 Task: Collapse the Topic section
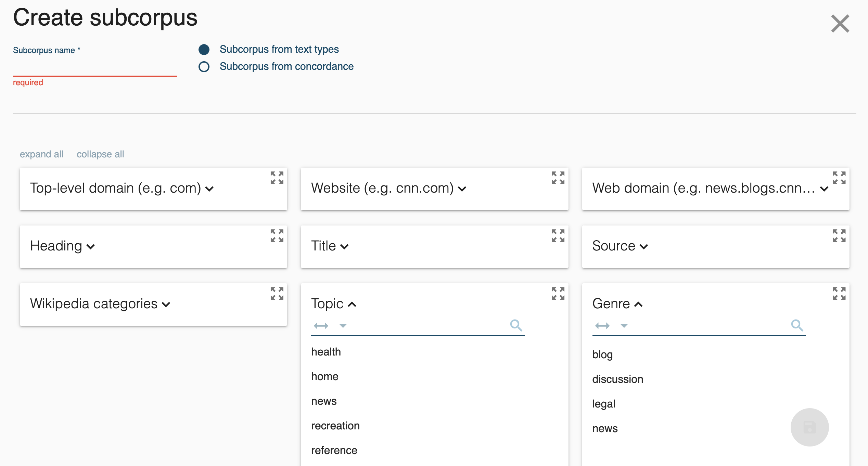click(x=334, y=304)
